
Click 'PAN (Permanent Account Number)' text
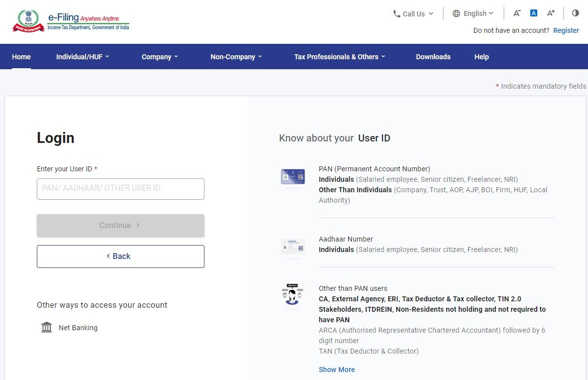click(374, 169)
